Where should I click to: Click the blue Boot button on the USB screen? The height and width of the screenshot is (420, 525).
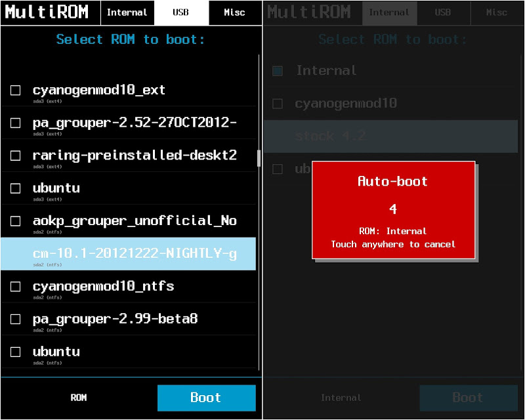(207, 398)
